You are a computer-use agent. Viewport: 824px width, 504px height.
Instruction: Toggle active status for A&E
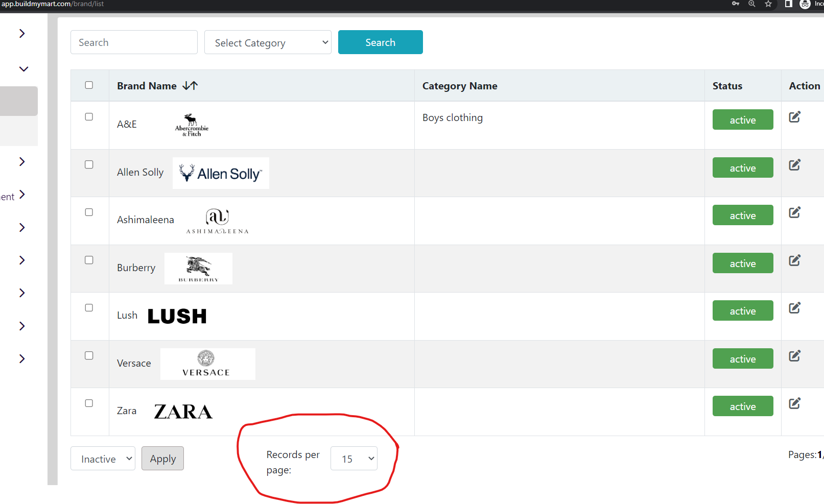(743, 120)
